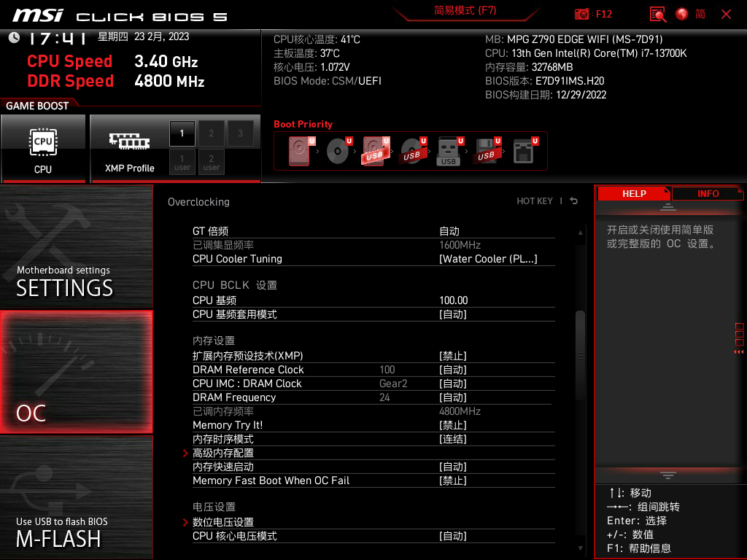Open DRAM Frequency options
The image size is (747, 560).
click(x=373, y=397)
